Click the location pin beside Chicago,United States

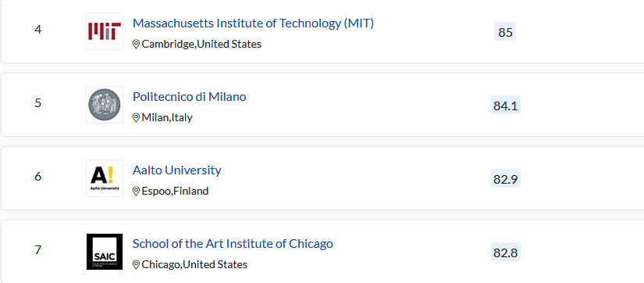(x=136, y=264)
